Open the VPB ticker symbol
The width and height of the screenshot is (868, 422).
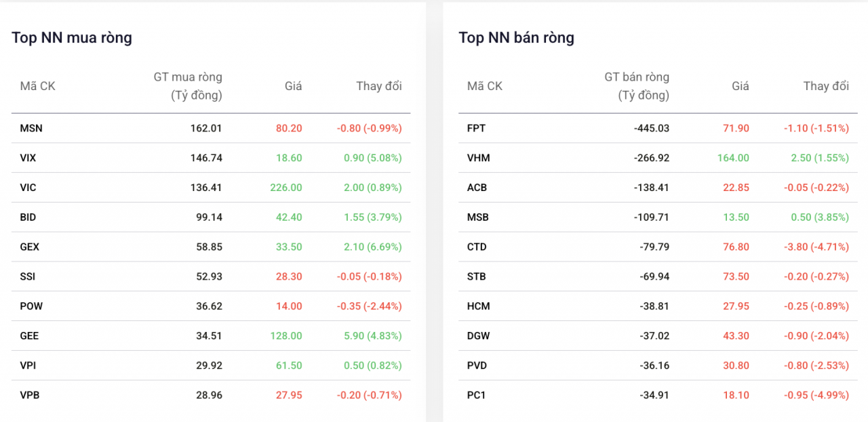30,395
